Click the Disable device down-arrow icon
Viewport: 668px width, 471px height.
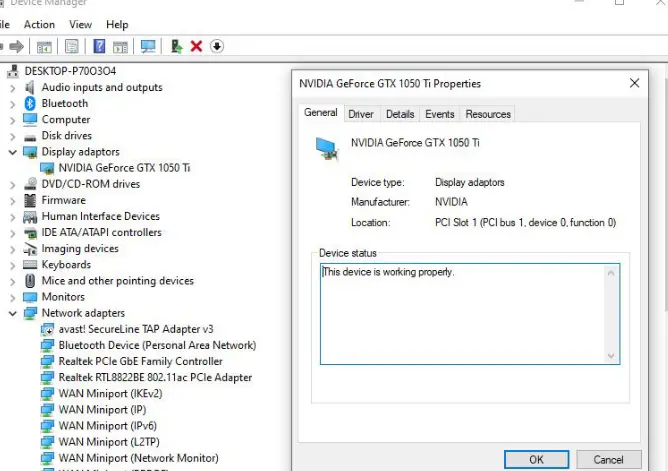point(216,46)
